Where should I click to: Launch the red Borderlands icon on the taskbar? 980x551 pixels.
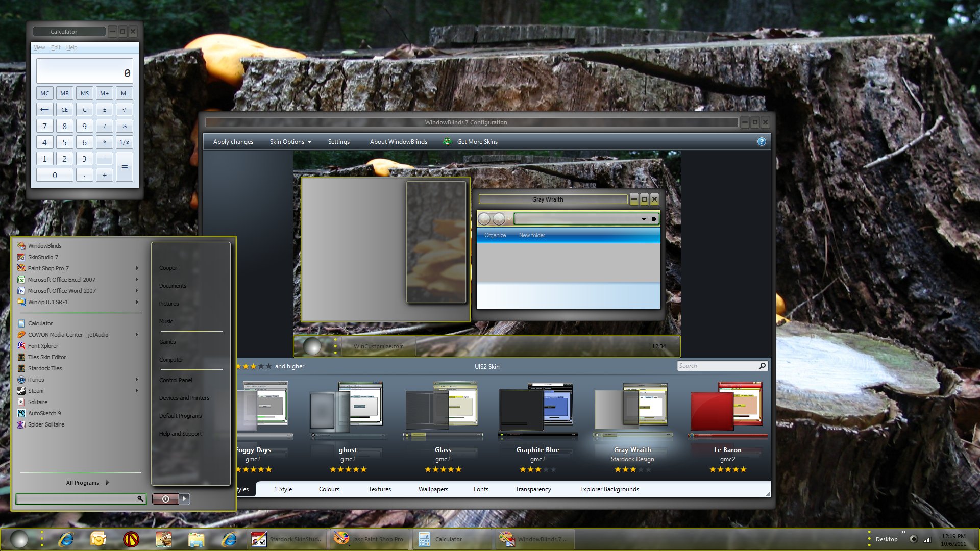click(131, 539)
